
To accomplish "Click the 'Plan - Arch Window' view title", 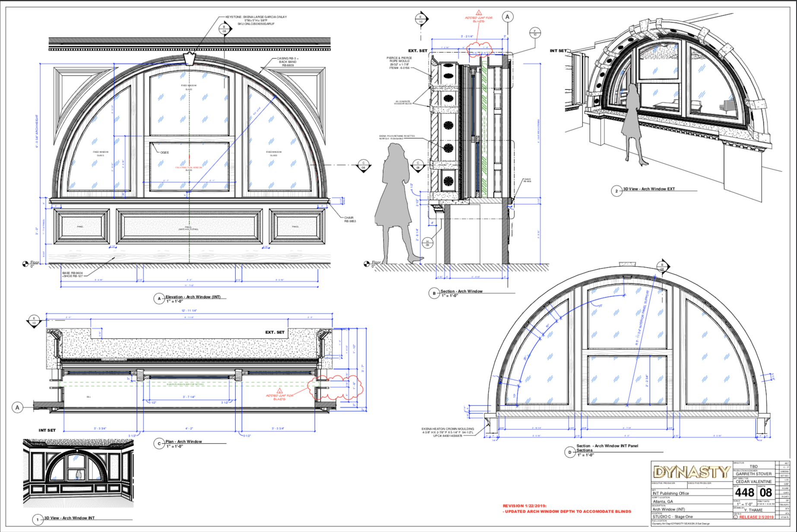I will point(183,441).
